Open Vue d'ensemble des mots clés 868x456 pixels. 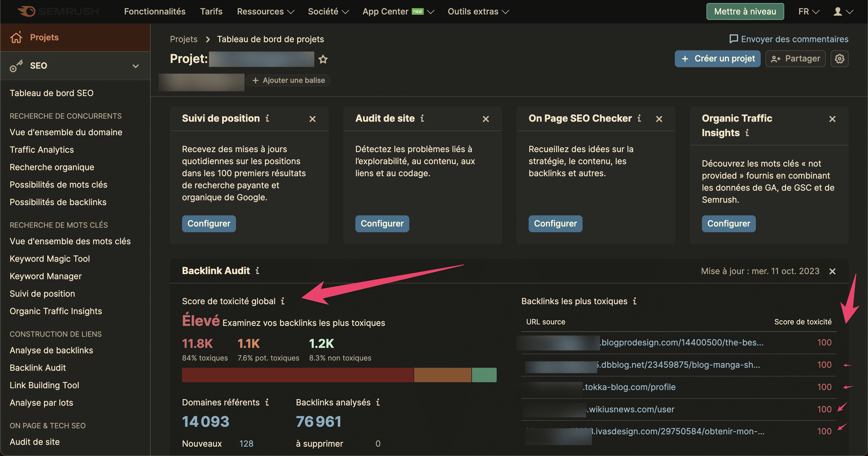point(70,241)
